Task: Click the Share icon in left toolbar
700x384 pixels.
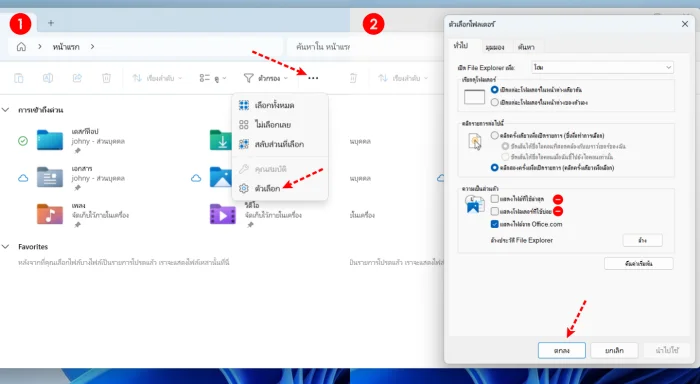Action: (x=77, y=78)
